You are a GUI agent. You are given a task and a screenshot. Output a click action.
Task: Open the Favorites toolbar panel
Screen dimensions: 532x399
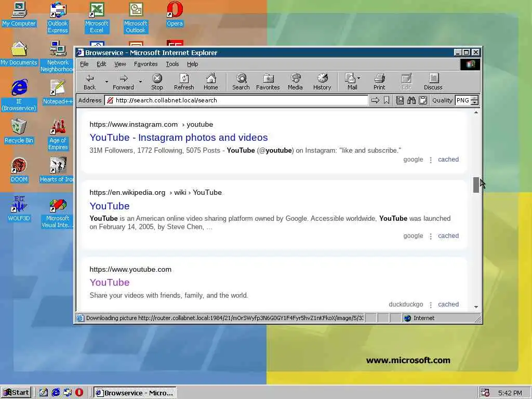pyautogui.click(x=268, y=82)
